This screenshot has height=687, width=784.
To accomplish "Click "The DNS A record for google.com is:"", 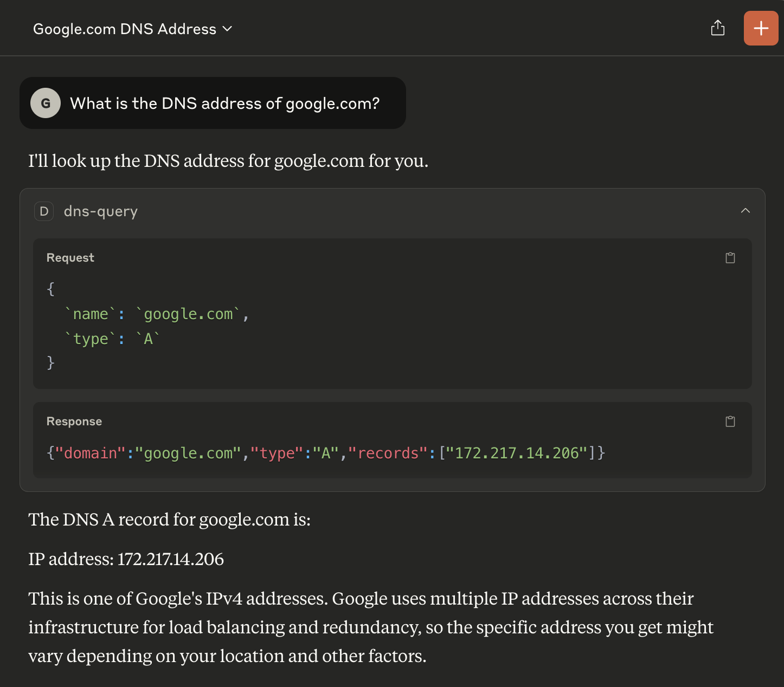I will [169, 520].
